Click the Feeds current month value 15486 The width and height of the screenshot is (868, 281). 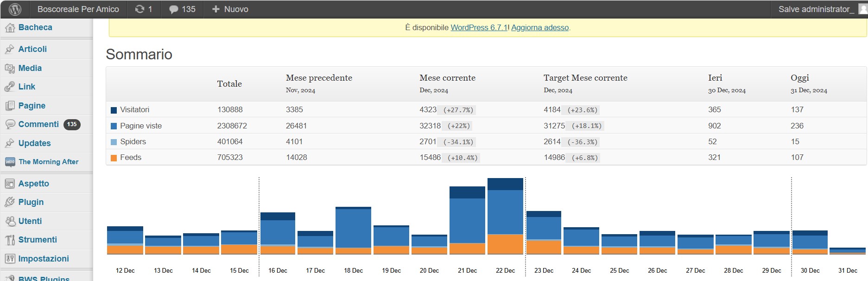pyautogui.click(x=430, y=157)
